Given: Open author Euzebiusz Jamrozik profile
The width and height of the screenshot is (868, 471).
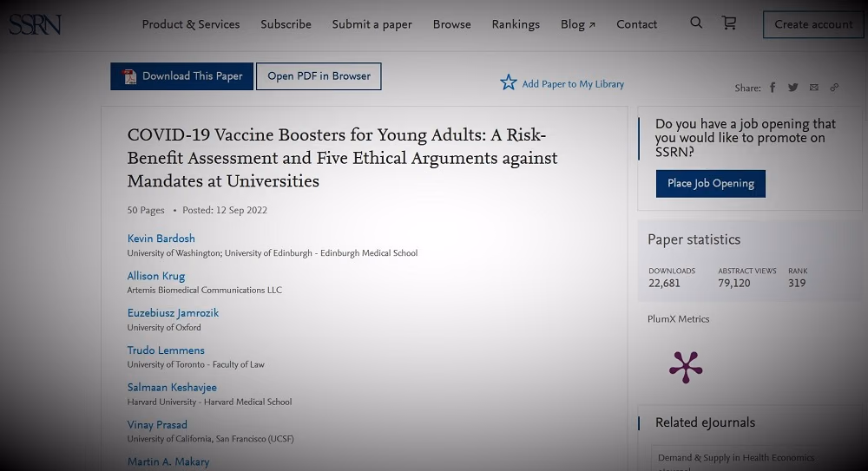Looking at the screenshot, I should [x=173, y=313].
